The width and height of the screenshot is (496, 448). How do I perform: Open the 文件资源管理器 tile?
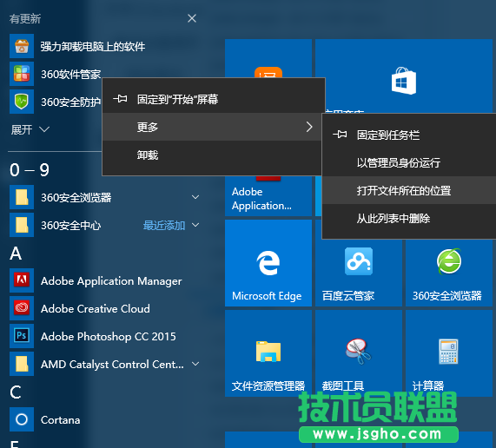[268, 353]
